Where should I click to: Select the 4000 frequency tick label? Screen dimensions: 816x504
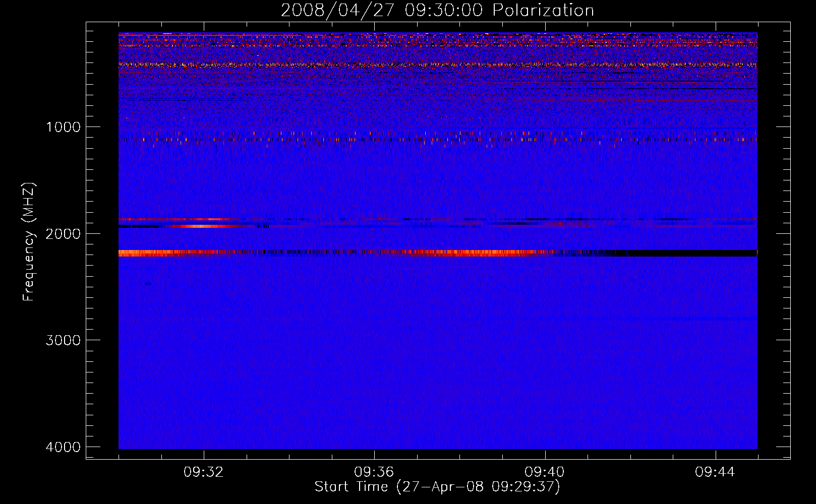tap(63, 447)
